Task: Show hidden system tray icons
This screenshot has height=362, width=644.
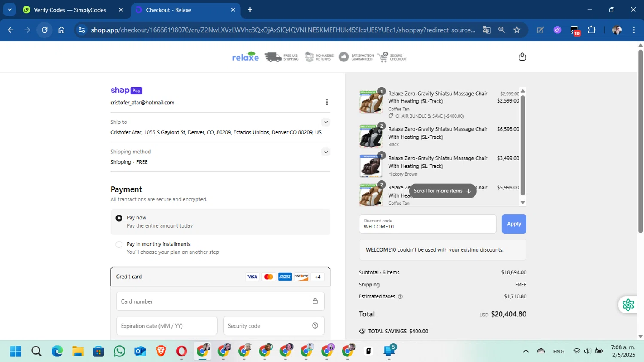Action: pyautogui.click(x=526, y=351)
